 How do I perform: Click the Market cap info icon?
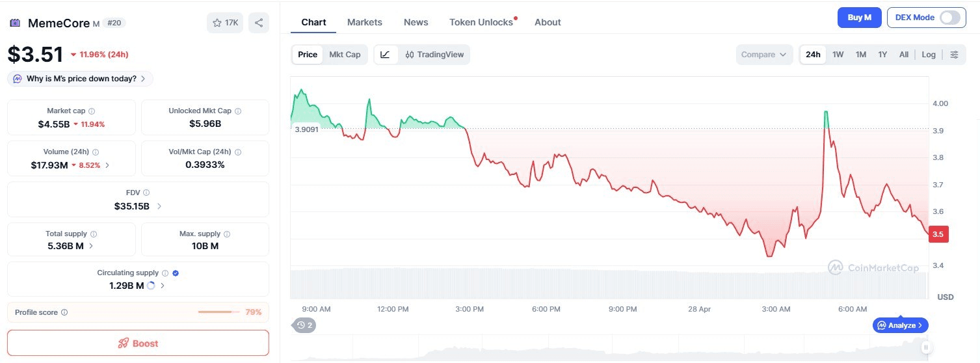point(92,111)
